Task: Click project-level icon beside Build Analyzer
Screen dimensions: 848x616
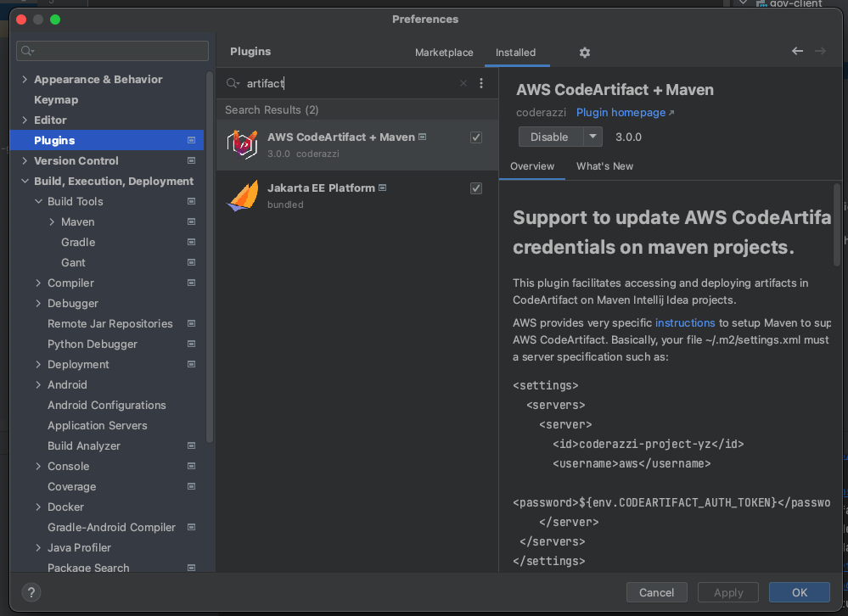Action: pyautogui.click(x=192, y=445)
